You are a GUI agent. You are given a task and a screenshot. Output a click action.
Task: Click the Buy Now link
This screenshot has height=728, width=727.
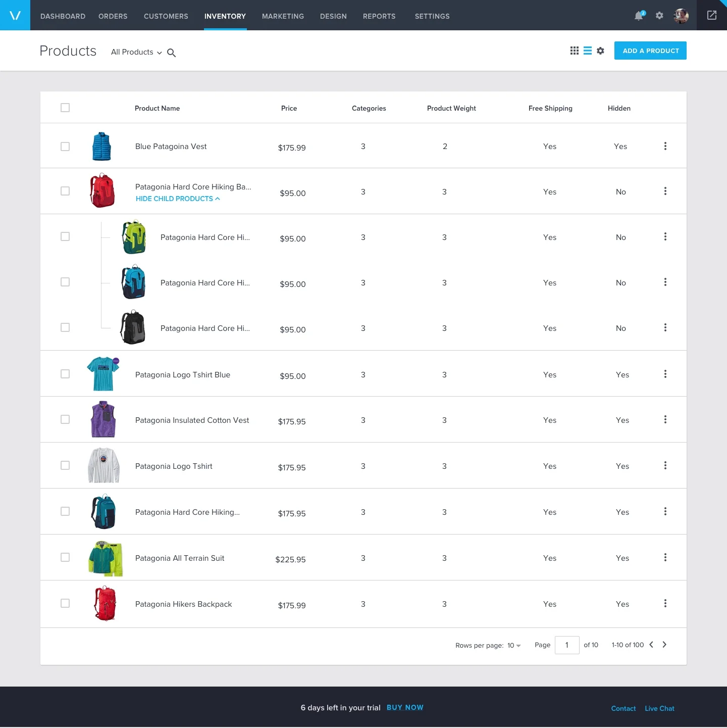tap(405, 707)
